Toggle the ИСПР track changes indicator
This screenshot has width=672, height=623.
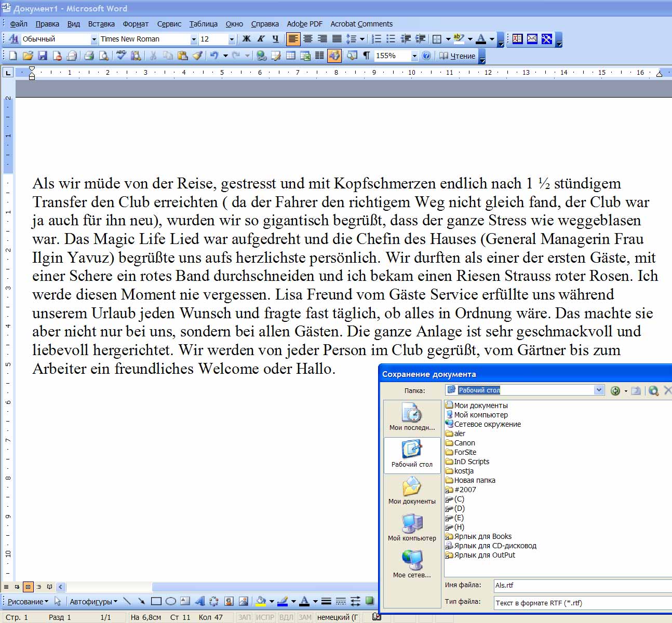pos(265,617)
